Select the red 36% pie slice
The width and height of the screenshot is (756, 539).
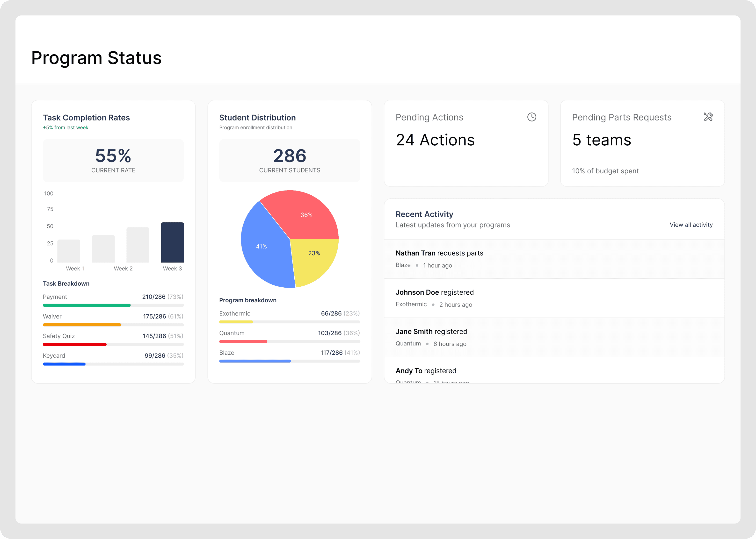(x=307, y=215)
